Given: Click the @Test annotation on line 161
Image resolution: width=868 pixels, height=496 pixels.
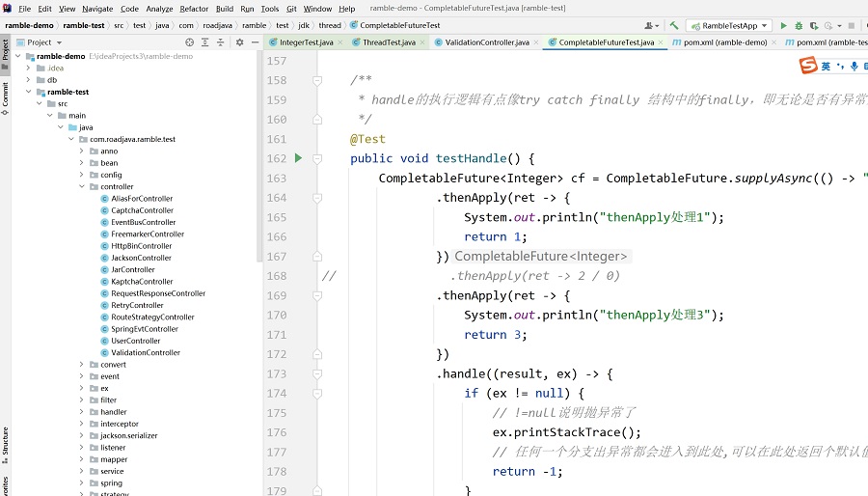Looking at the screenshot, I should click(367, 139).
